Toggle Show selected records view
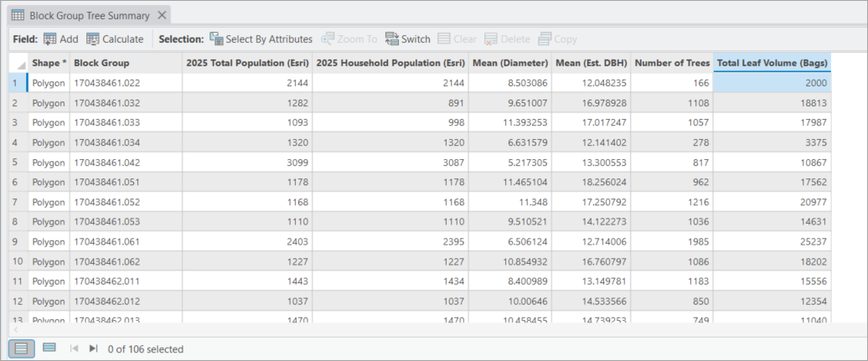 49,348
